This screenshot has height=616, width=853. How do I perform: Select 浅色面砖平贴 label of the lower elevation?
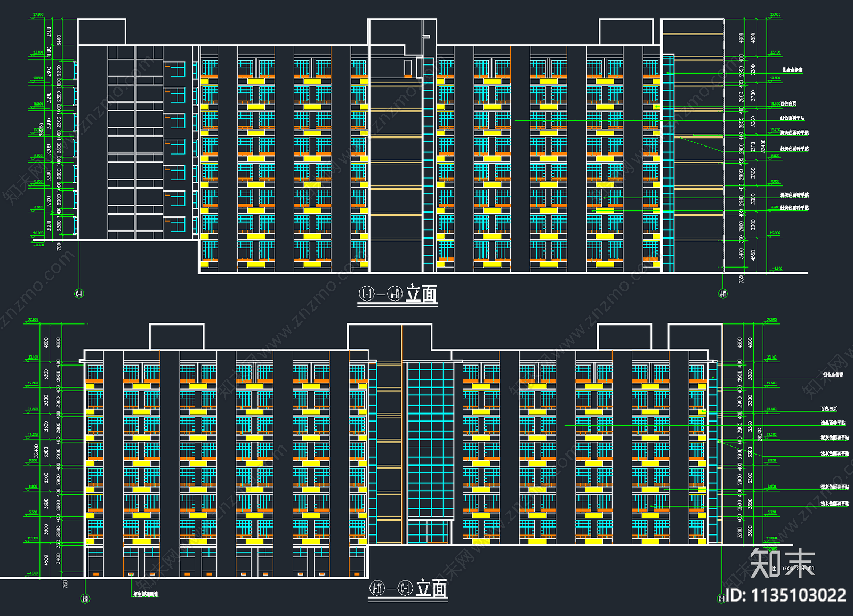tap(833, 423)
